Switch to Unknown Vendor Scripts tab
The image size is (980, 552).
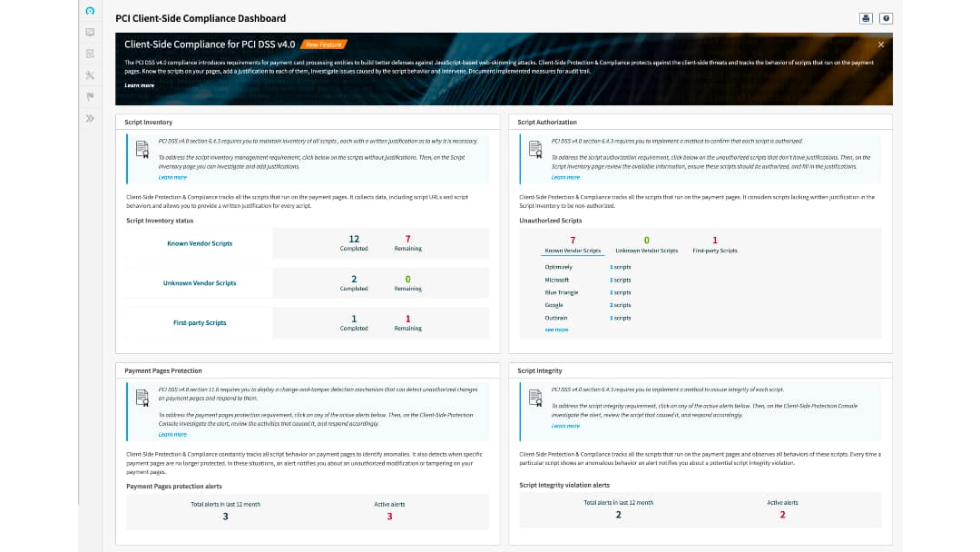(646, 250)
